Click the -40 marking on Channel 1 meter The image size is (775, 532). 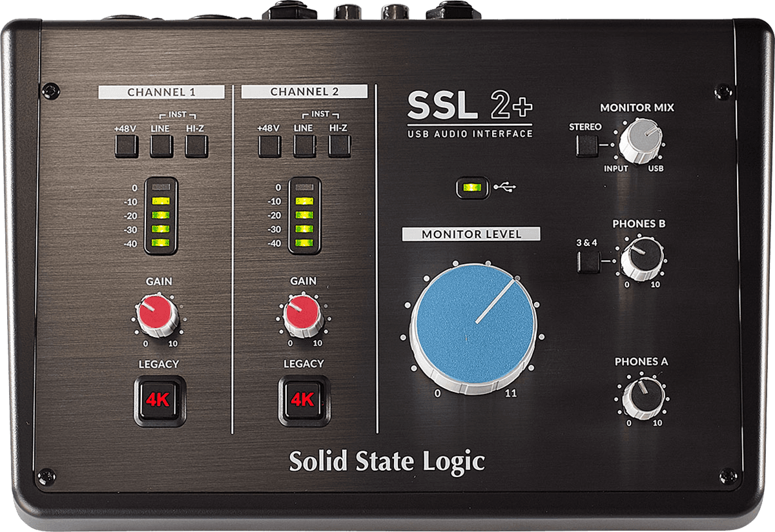[129, 243]
